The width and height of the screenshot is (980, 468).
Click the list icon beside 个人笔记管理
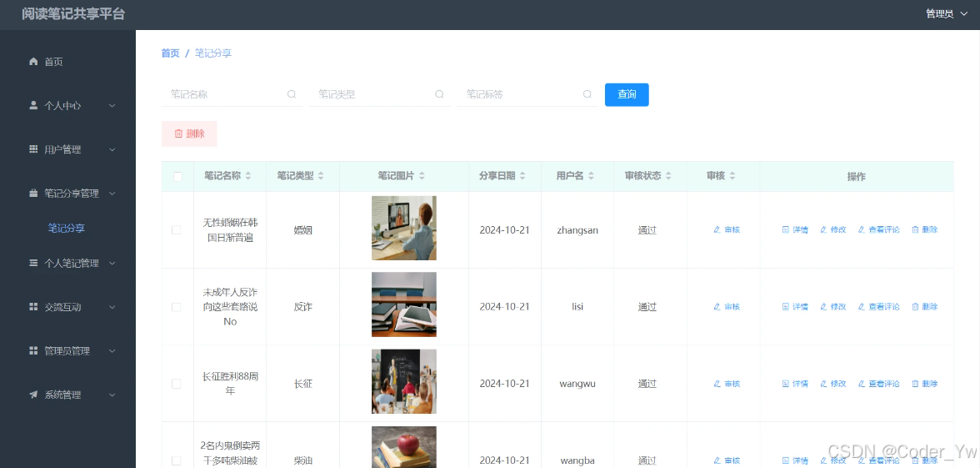point(33,264)
